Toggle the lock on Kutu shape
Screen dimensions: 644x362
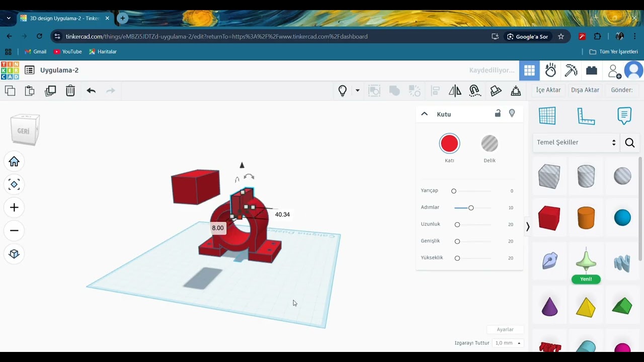(498, 114)
